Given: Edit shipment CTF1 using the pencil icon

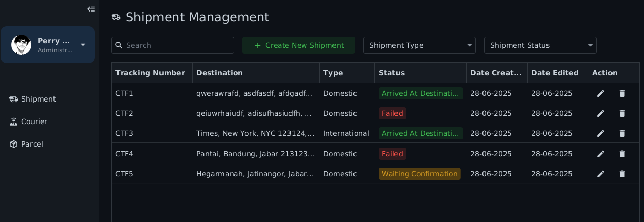Looking at the screenshot, I should click(601, 93).
